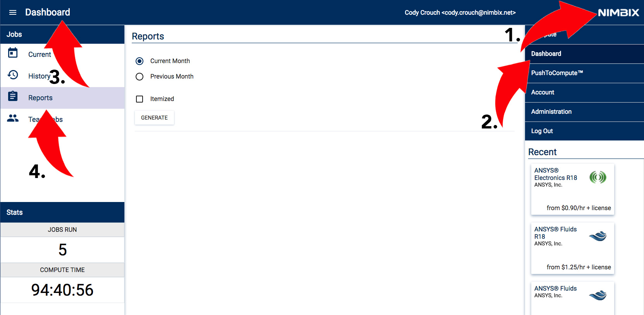This screenshot has height=315, width=644.
Task: Click the GENERATE button
Action: (x=154, y=118)
